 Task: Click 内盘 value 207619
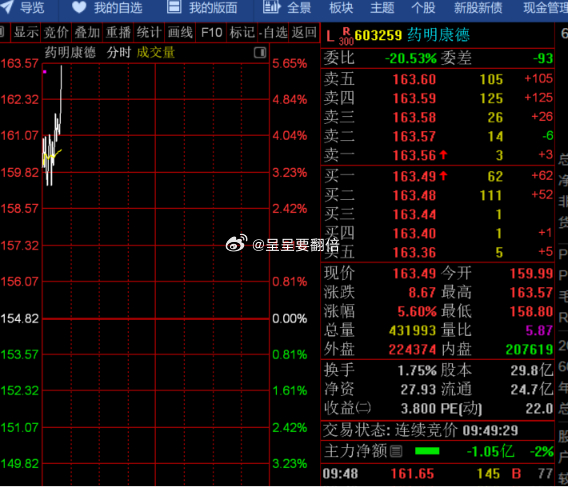click(x=530, y=350)
